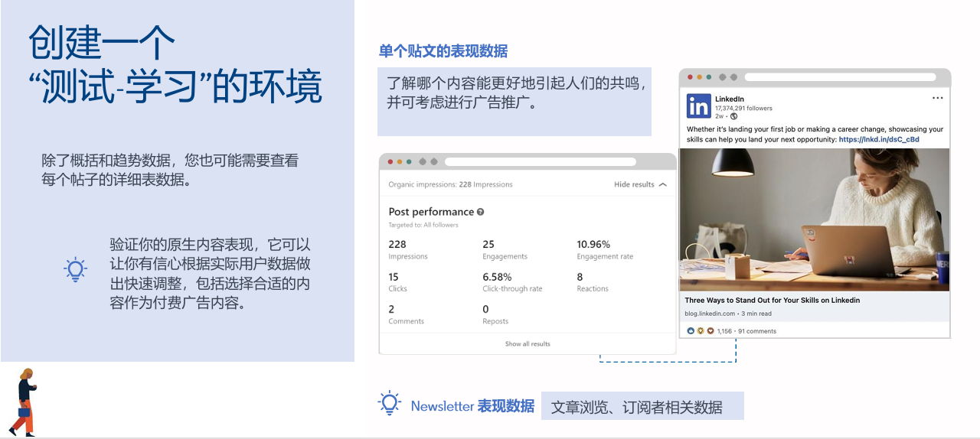Click the walking person illustration at bottom left
980x439 pixels.
coord(24,402)
